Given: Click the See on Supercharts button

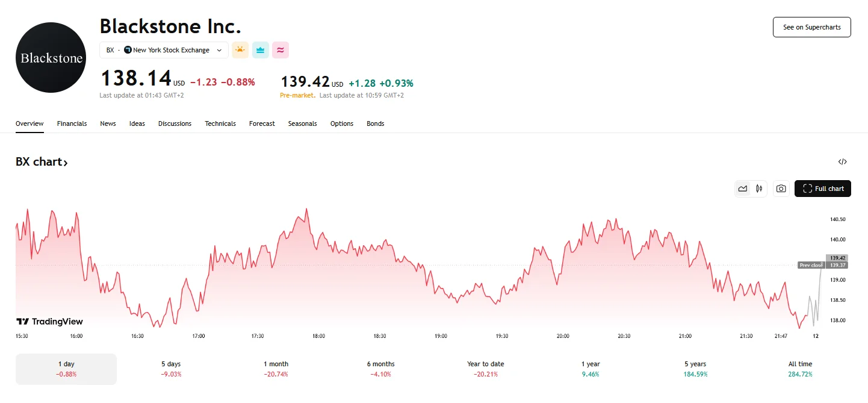Looking at the screenshot, I should coord(811,28).
